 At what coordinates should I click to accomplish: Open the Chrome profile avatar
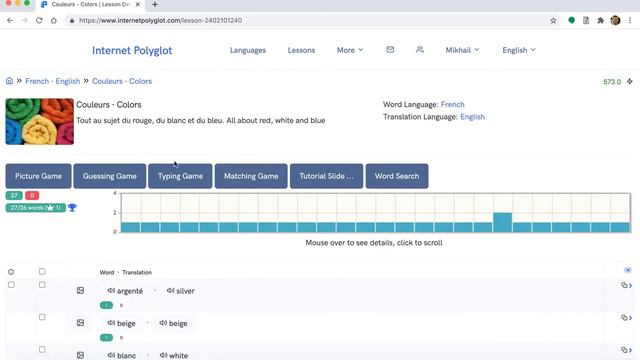tap(616, 20)
